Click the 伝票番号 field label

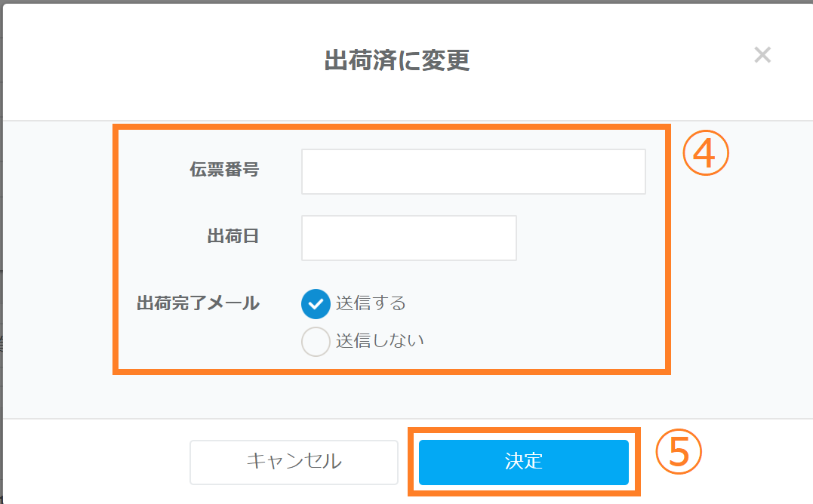coord(224,171)
